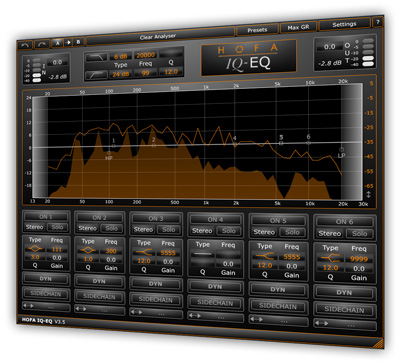400x363 pixels.
Task: Click the resize grip in the bottom corner
Action: tap(377, 343)
